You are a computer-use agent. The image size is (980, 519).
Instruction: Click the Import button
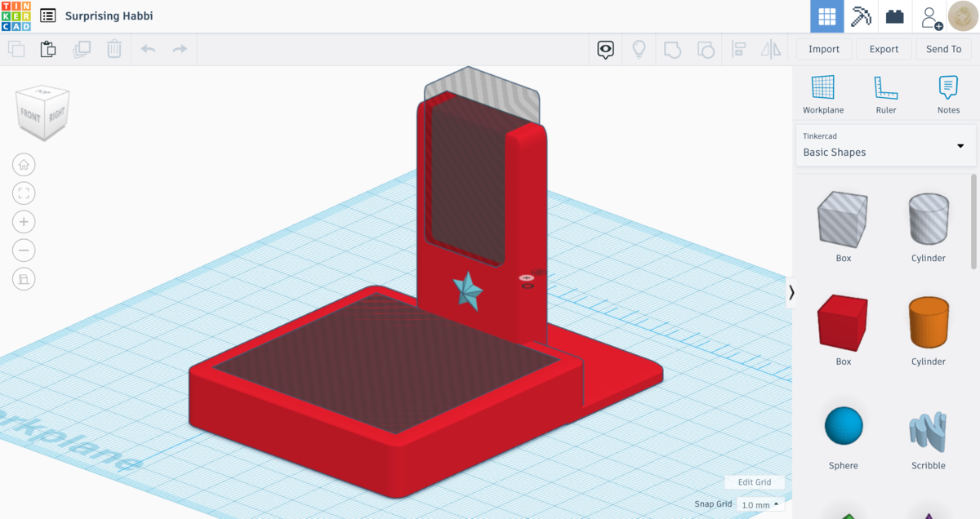tap(824, 49)
